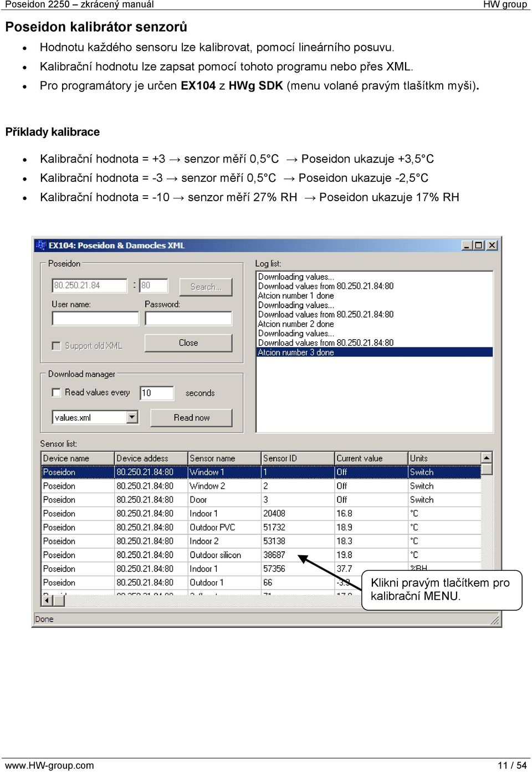
Task: Click the Search... button
Action: [x=206, y=287]
